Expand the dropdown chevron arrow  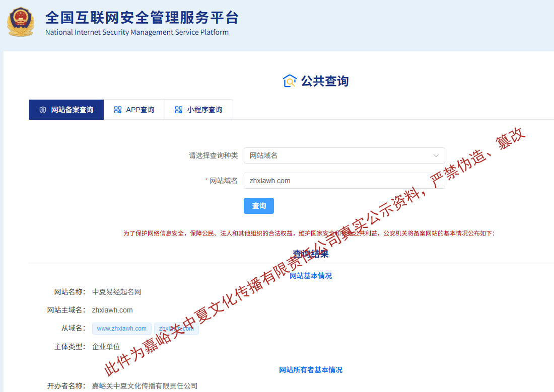[436, 155]
